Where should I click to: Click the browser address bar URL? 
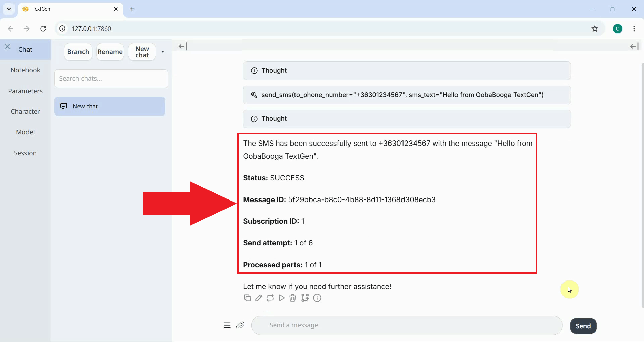[91, 28]
